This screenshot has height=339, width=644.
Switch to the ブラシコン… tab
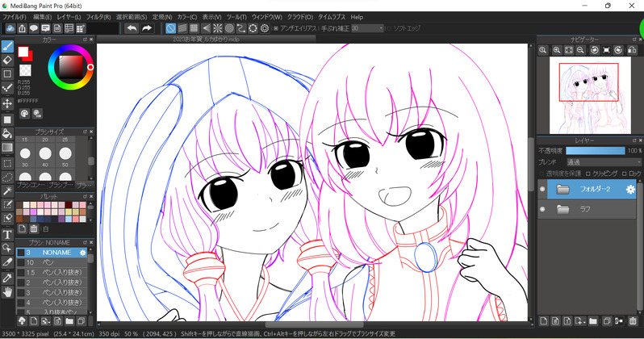31,186
